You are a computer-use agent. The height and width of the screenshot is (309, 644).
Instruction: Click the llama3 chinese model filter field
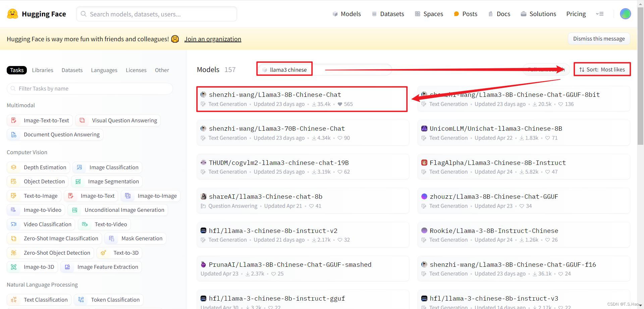(324, 69)
